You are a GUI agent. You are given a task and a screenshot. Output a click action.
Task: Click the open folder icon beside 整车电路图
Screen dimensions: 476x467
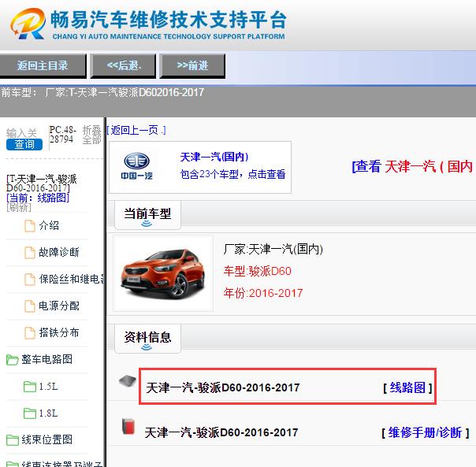pyautogui.click(x=13, y=360)
